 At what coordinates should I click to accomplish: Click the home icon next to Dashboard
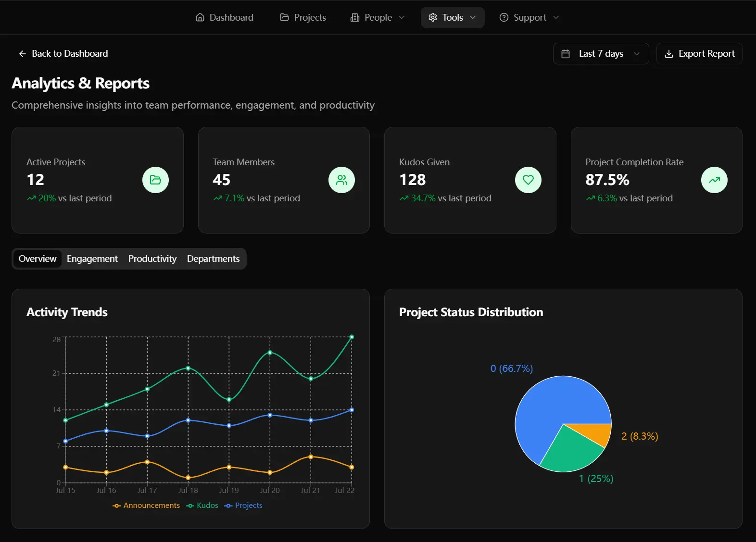coord(200,17)
